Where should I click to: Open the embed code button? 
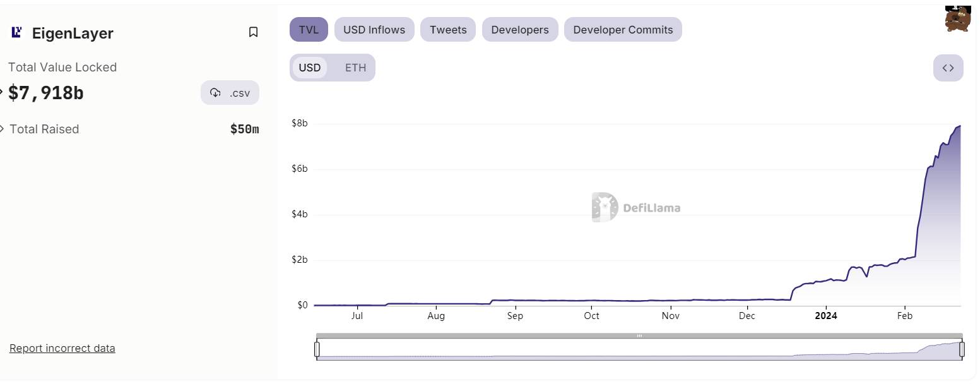pos(948,68)
